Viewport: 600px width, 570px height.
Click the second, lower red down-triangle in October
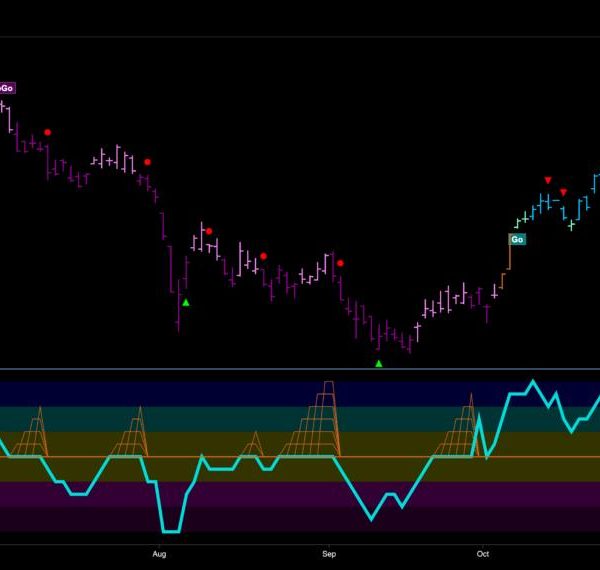coord(563,192)
